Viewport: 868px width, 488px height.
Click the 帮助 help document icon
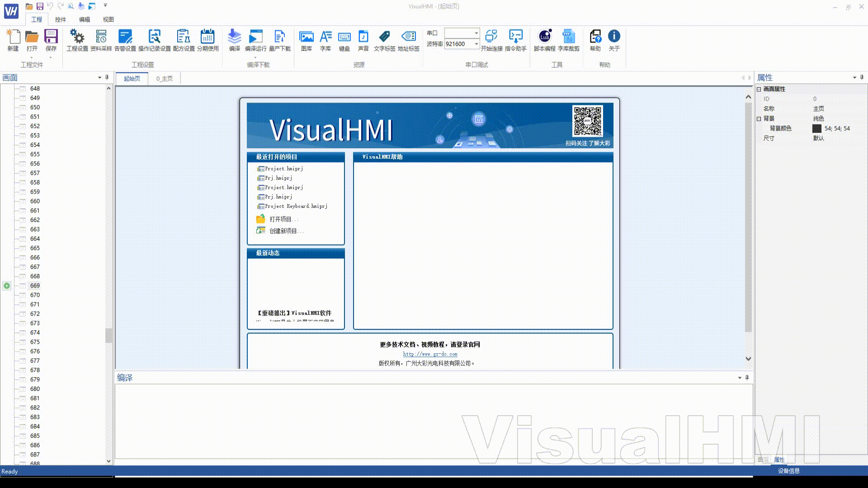pos(595,37)
